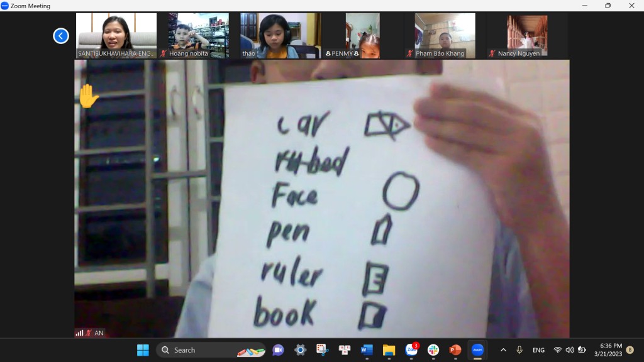
Task: Open Snipping Tool from the taskbar
Action: click(x=322, y=350)
